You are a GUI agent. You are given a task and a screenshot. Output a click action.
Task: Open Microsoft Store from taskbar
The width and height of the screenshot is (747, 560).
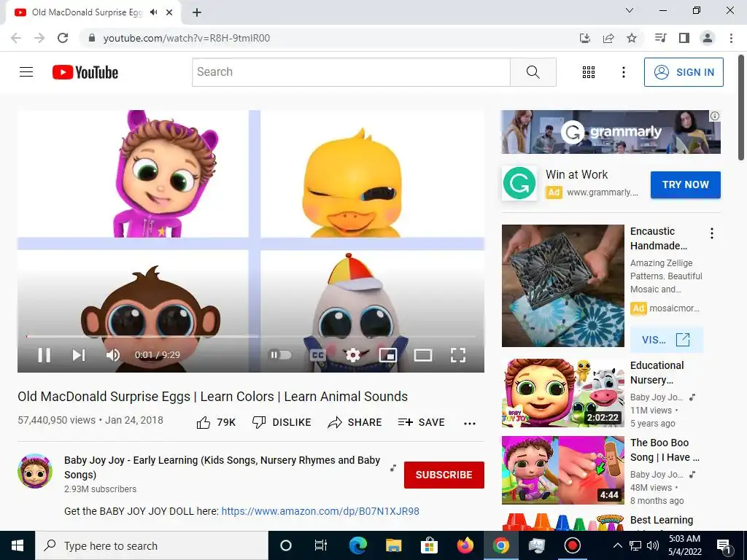click(x=429, y=545)
